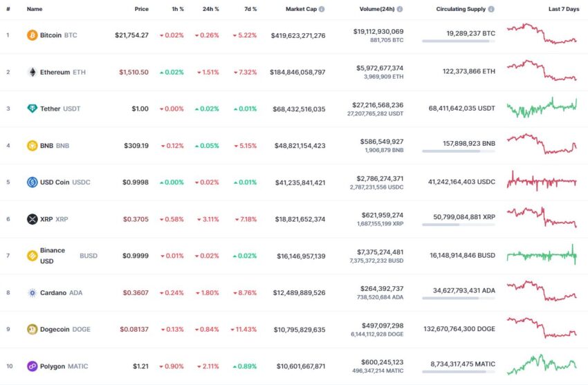This screenshot has height=385, width=588.
Task: Click the Tether logo icon
Action: coord(32,109)
